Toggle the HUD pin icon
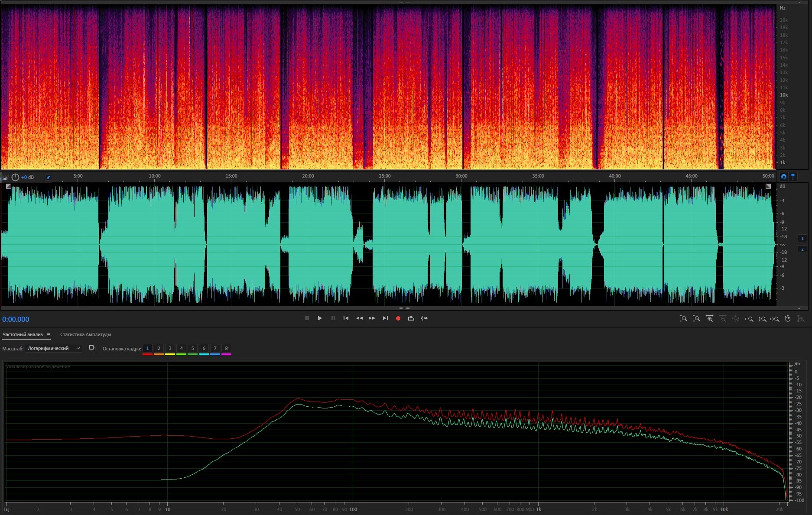812x515 pixels. [48, 177]
